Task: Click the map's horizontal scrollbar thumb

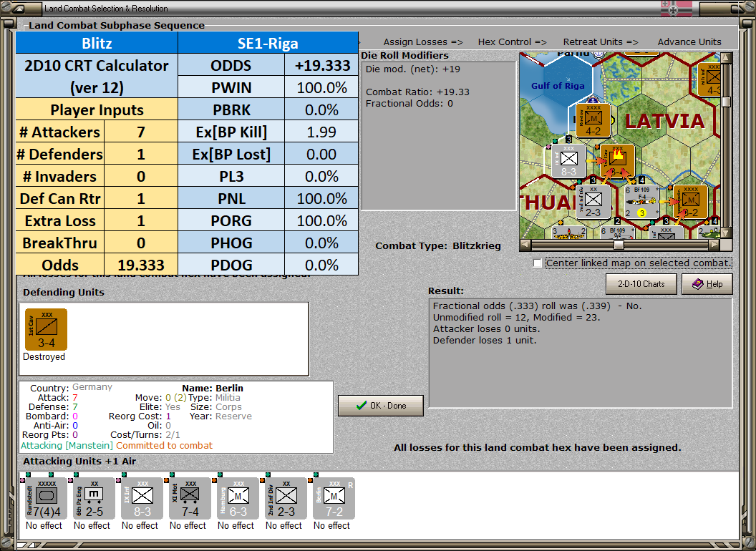Action: 619,245
